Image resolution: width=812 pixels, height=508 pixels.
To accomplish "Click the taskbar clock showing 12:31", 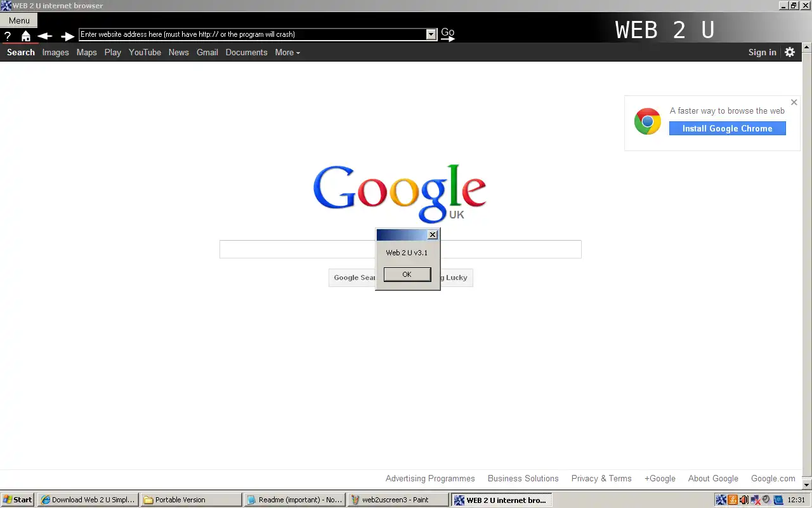I will (x=796, y=500).
